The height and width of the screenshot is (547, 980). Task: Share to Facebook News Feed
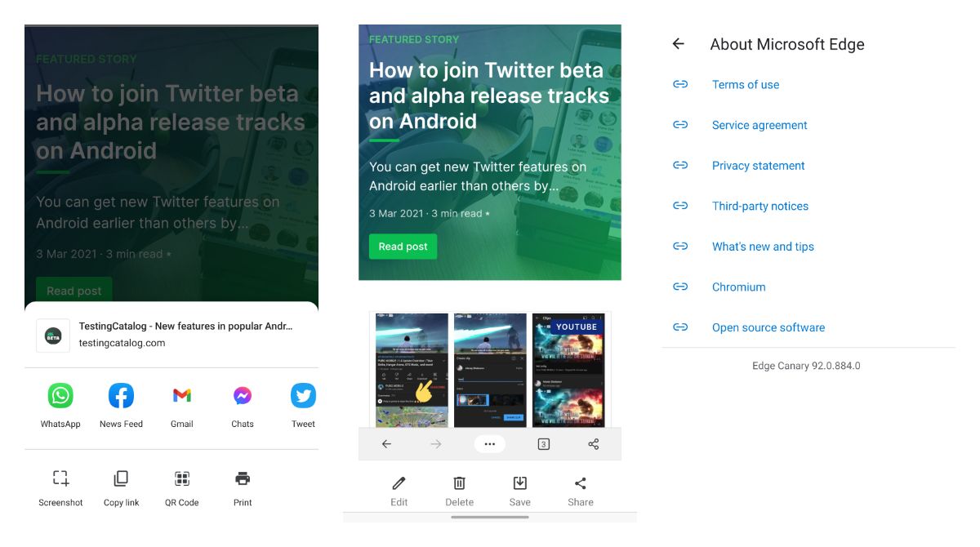click(121, 396)
